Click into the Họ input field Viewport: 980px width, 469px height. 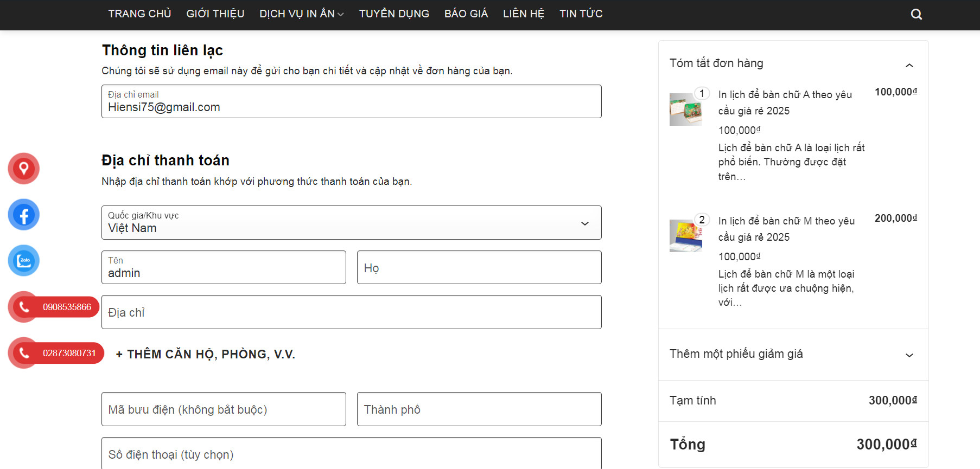click(479, 267)
